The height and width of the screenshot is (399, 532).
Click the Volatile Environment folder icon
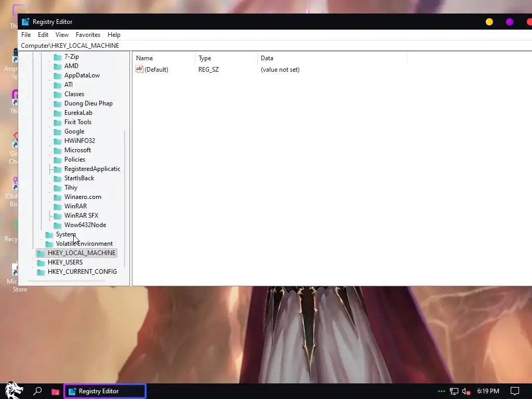(x=49, y=244)
